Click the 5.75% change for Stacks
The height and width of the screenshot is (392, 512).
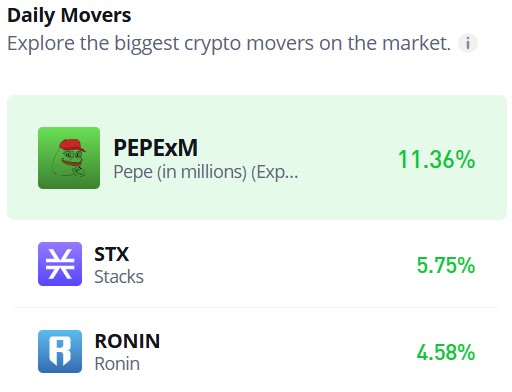446,265
